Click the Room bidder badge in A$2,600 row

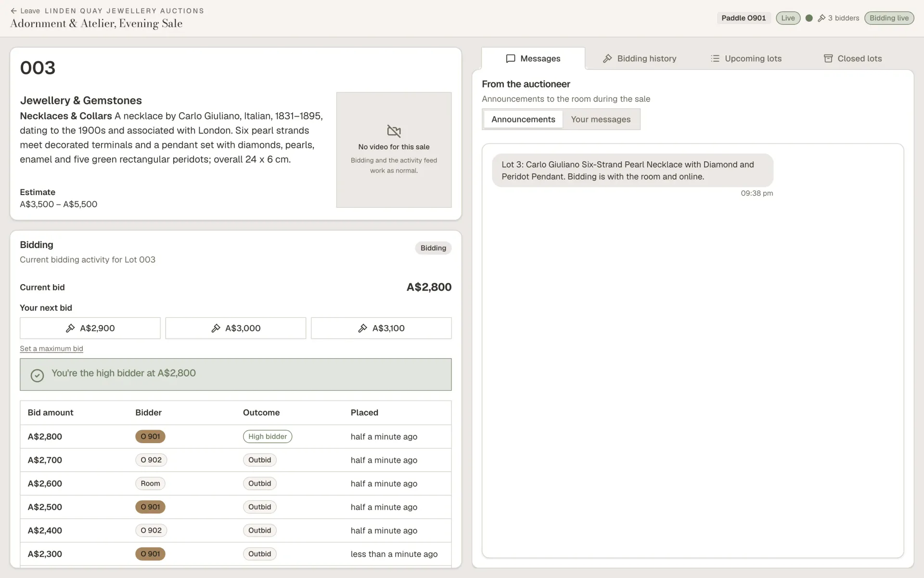(x=150, y=483)
